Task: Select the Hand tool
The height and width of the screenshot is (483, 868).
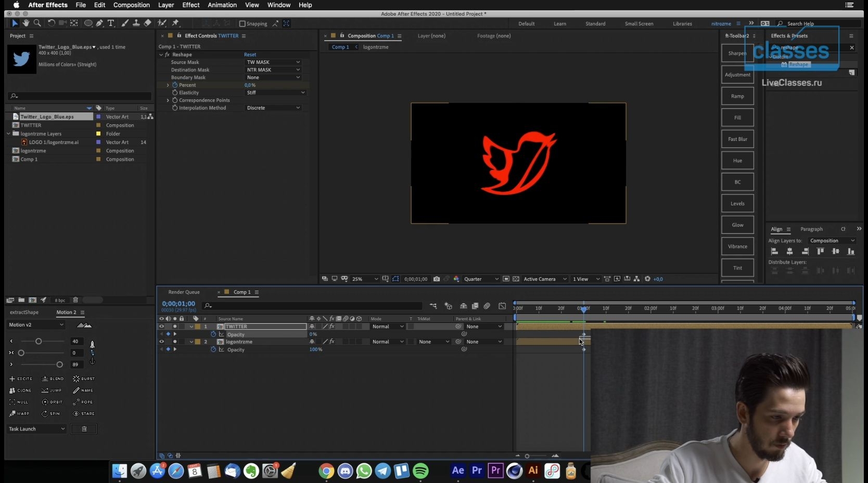Action: tap(25, 23)
